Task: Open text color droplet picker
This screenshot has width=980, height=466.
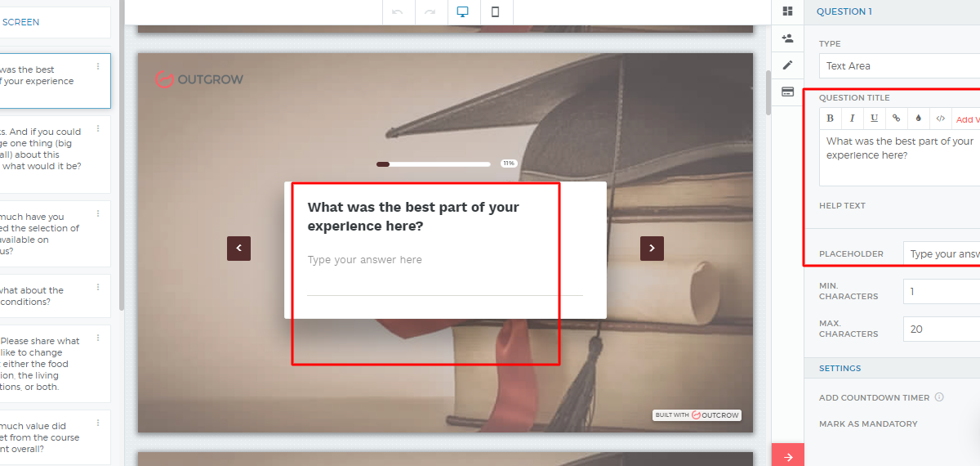Action: 919,119
